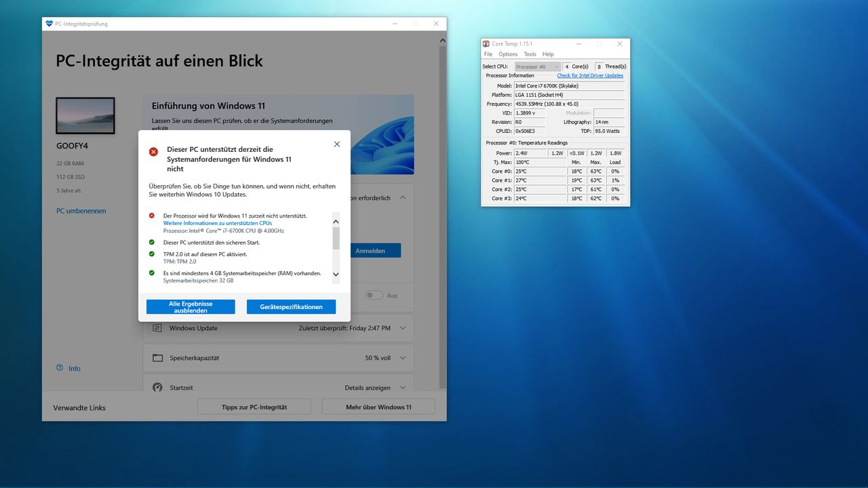
Task: Click the Anmelden button
Action: (x=370, y=251)
